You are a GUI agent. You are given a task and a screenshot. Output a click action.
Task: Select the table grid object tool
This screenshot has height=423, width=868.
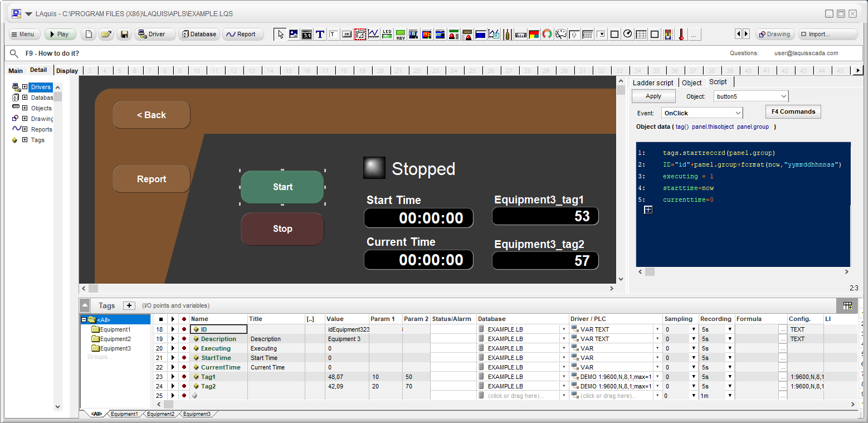(641, 34)
